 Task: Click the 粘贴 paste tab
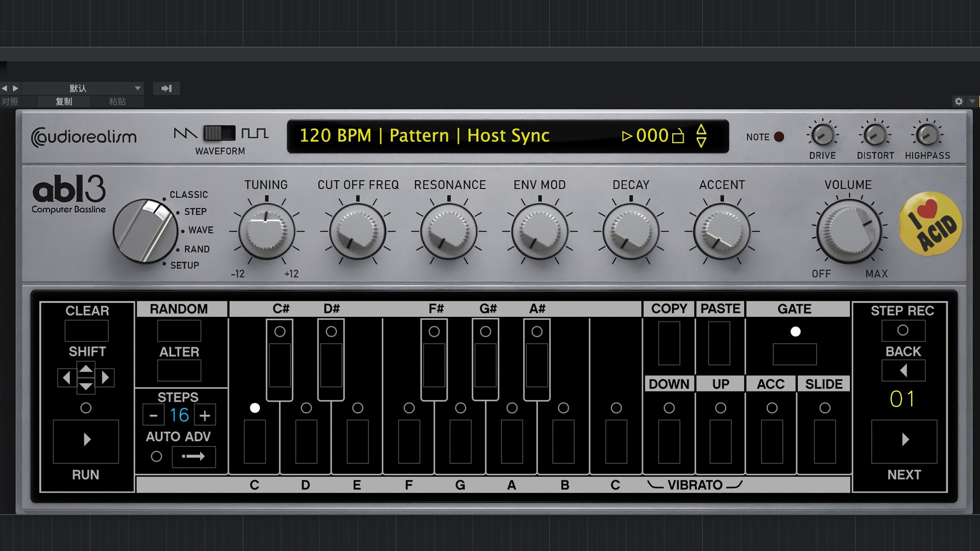(x=117, y=102)
